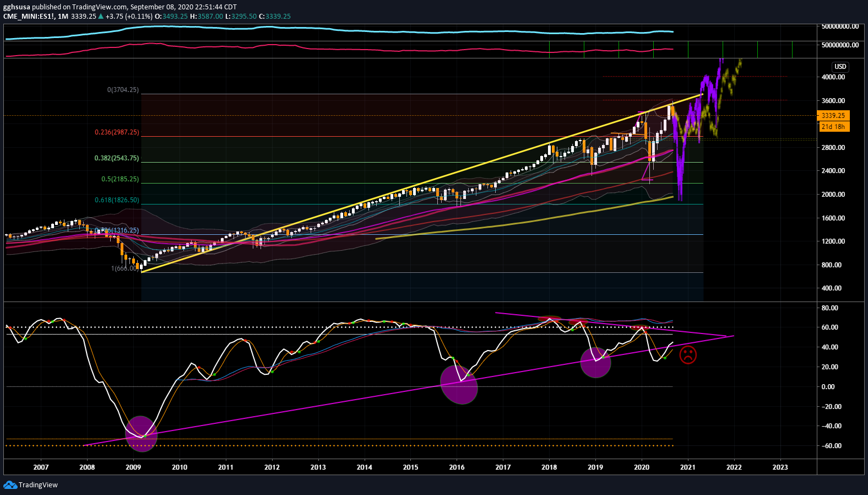Click the purple circle at 2016 oscillator low
The width and height of the screenshot is (868, 495).
tap(459, 384)
